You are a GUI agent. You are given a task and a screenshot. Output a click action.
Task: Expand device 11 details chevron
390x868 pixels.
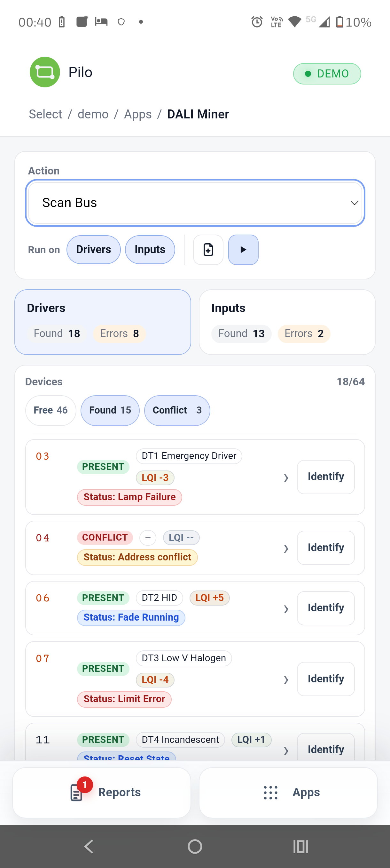pyautogui.click(x=286, y=751)
